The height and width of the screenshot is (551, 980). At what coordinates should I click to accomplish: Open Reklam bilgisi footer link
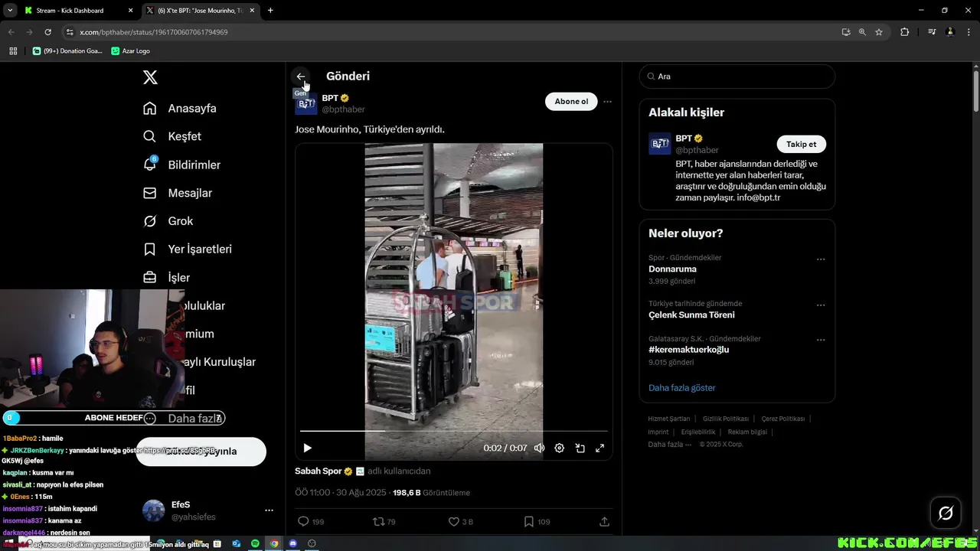click(747, 432)
